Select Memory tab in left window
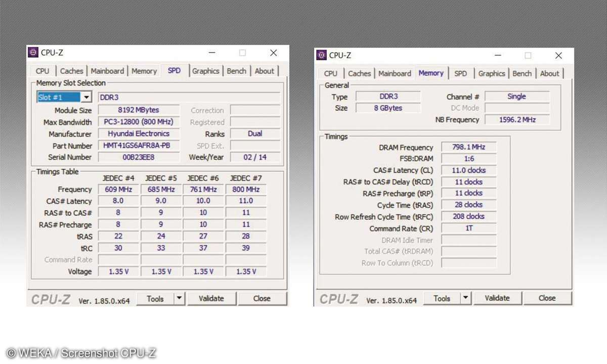The image size is (607, 364). pos(144,71)
